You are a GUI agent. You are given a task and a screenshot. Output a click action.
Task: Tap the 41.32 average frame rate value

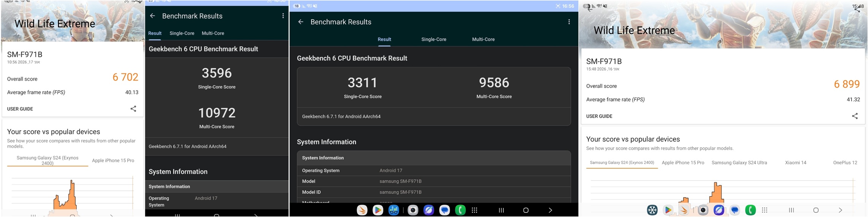(x=853, y=99)
